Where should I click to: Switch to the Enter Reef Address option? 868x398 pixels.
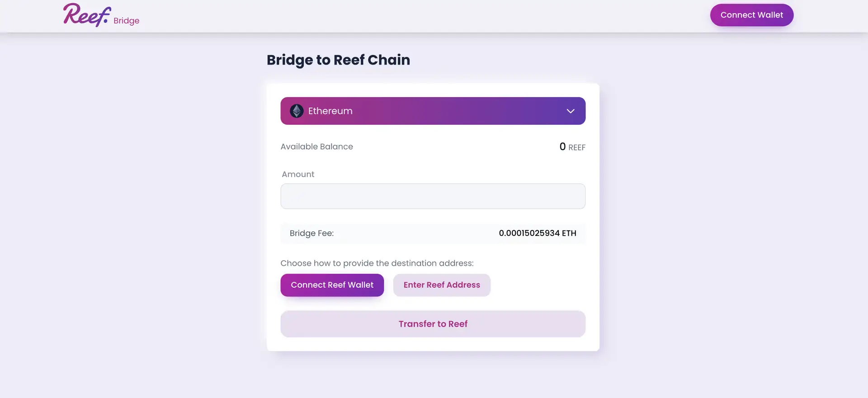(442, 285)
